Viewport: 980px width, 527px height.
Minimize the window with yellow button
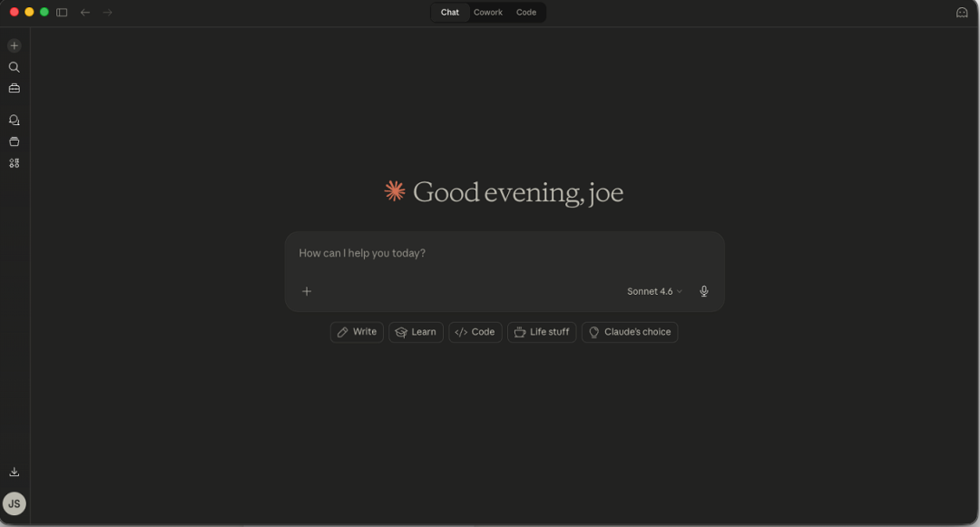pos(29,12)
